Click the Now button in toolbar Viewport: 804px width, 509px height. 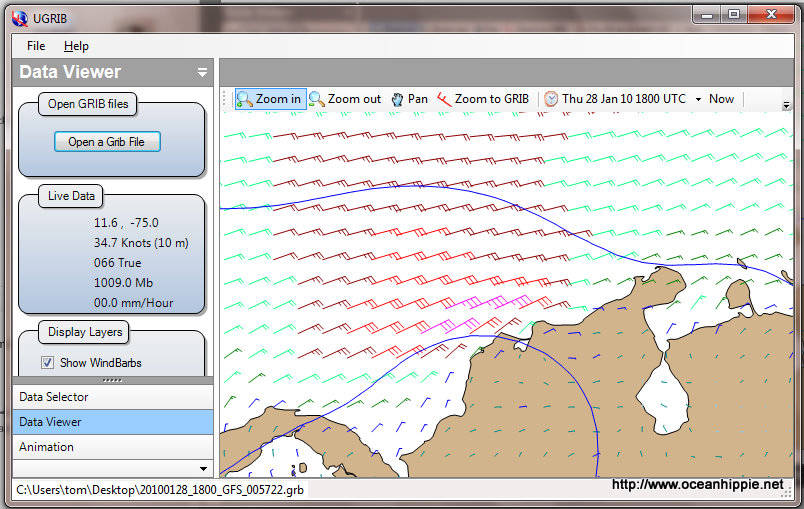(721, 99)
